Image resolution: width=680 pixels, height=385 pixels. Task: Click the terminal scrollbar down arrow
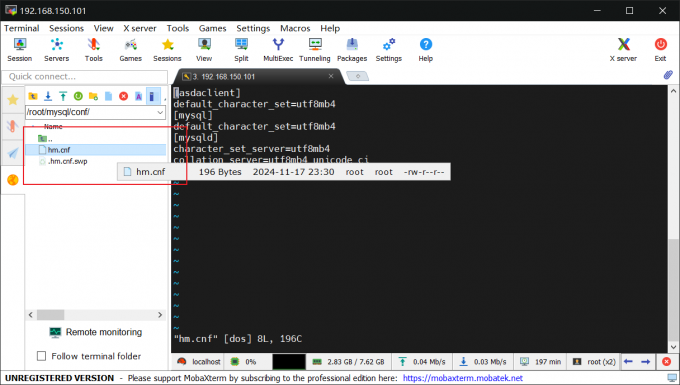pyautogui.click(x=673, y=347)
